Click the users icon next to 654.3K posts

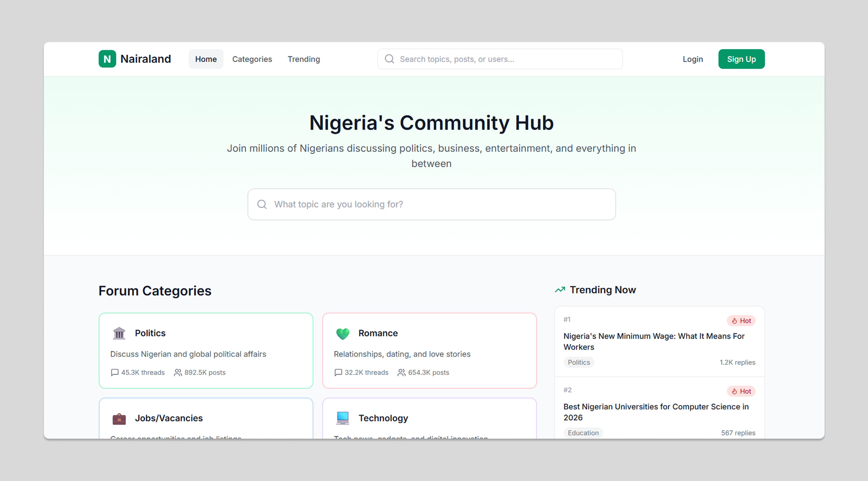point(400,372)
